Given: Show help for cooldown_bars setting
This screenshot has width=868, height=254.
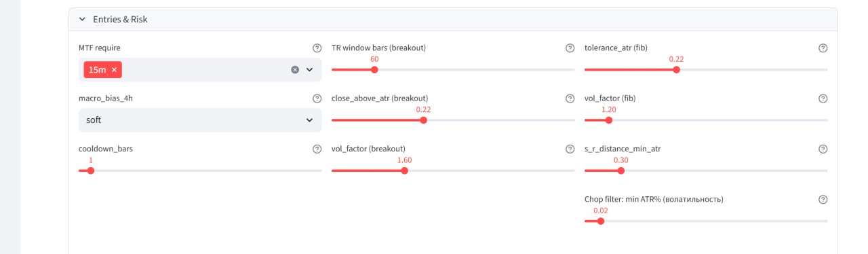Looking at the screenshot, I should (317, 149).
